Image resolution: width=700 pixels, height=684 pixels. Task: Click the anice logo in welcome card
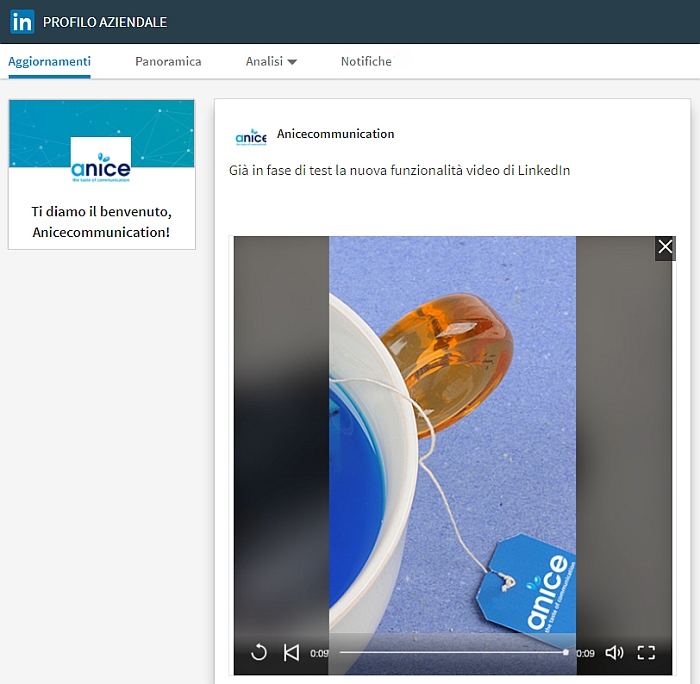(x=101, y=162)
